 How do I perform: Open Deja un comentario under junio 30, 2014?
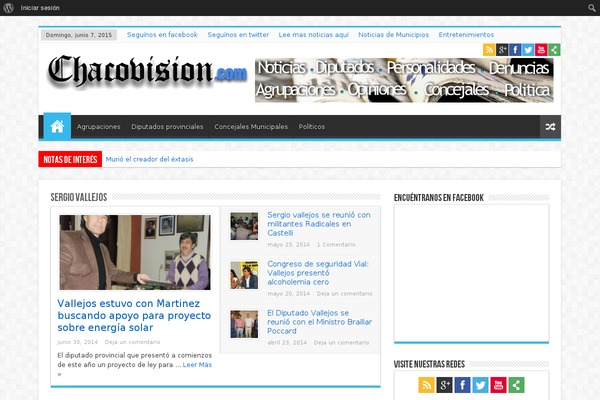132,342
